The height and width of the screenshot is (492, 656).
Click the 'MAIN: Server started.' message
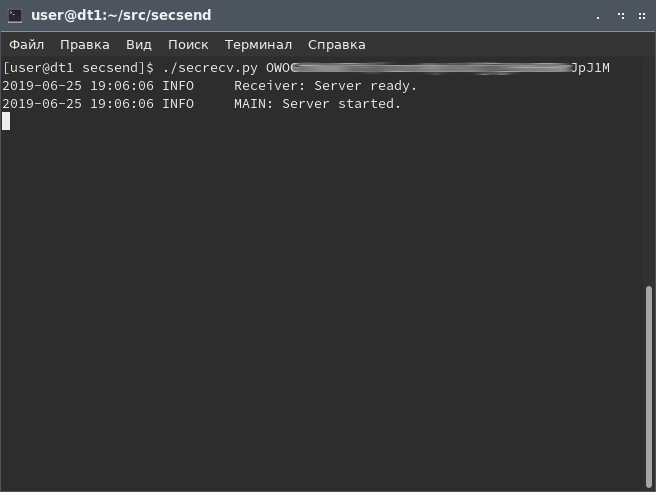pos(317,104)
